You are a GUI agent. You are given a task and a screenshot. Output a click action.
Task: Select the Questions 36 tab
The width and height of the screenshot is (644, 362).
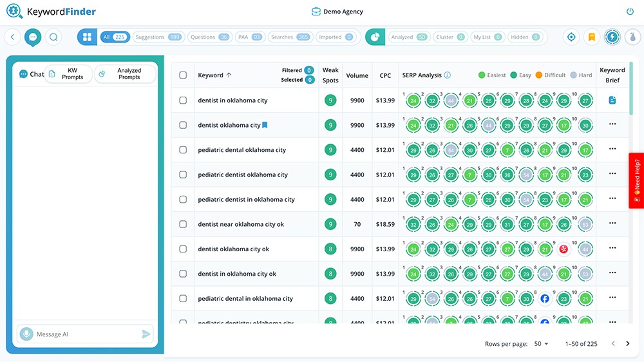pos(210,37)
